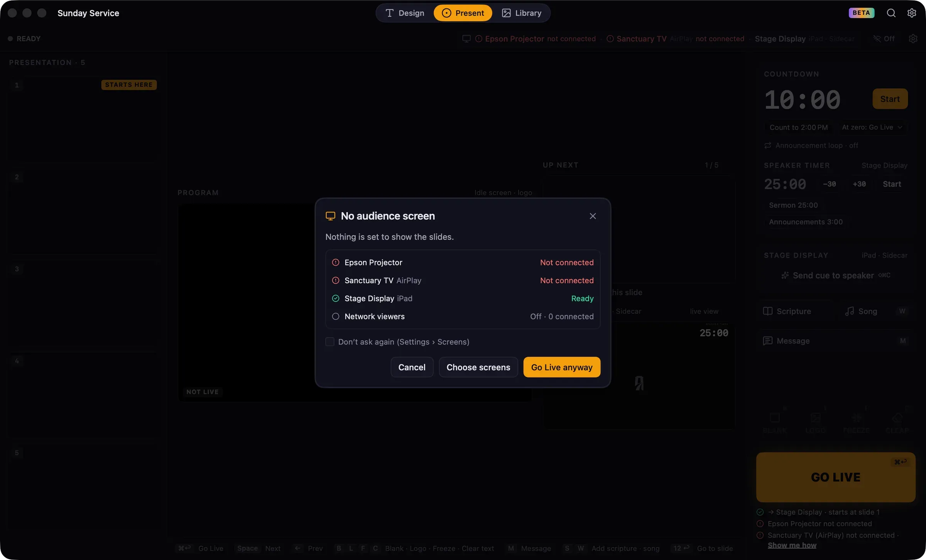Open search with the magnifier icon

[891, 13]
